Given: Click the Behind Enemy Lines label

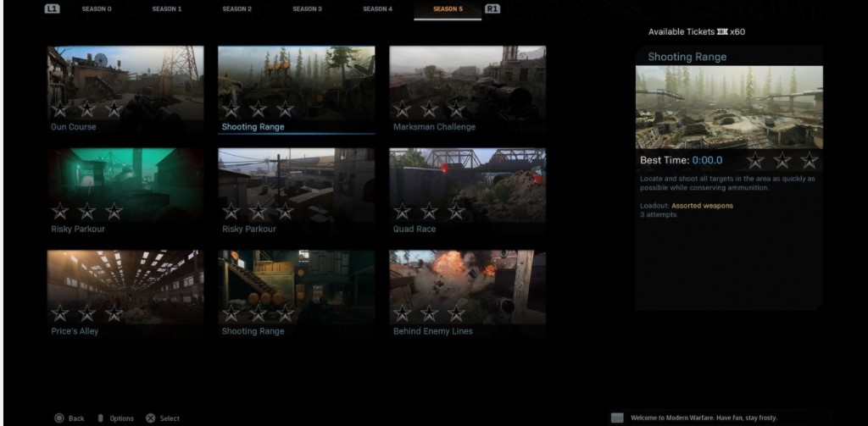Looking at the screenshot, I should click(433, 331).
